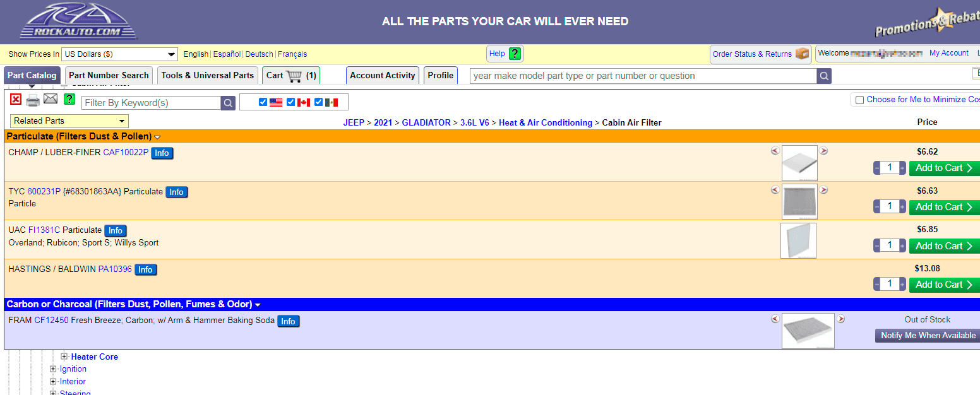Close the parts listing with red X

click(x=16, y=99)
